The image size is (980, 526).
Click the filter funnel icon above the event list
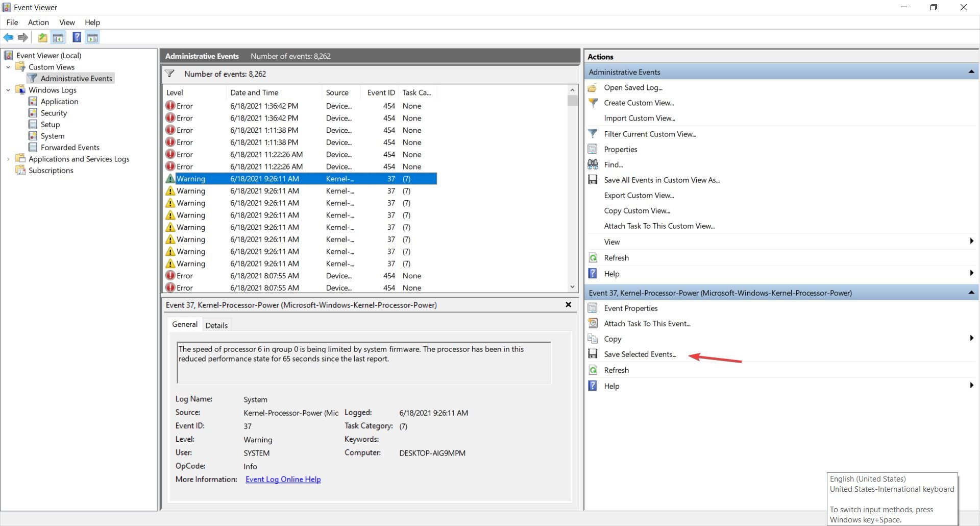tap(170, 74)
